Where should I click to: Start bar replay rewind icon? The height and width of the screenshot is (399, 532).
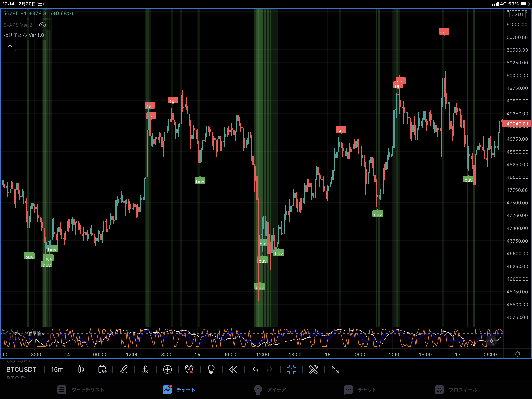coord(233,369)
